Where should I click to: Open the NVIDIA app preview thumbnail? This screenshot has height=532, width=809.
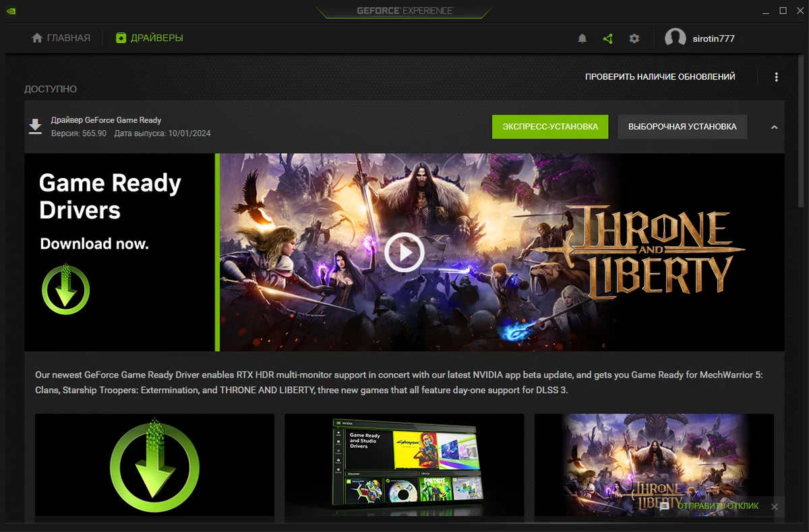(x=404, y=465)
